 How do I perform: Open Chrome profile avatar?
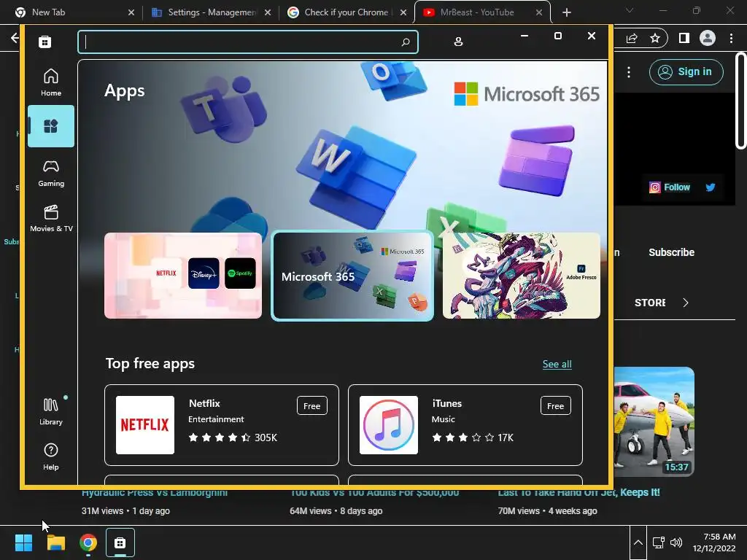[708, 38]
